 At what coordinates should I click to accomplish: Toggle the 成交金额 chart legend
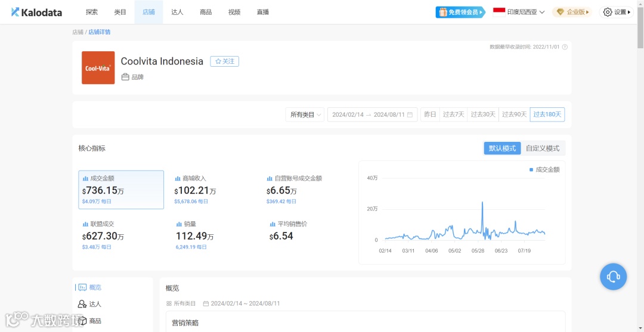(544, 169)
